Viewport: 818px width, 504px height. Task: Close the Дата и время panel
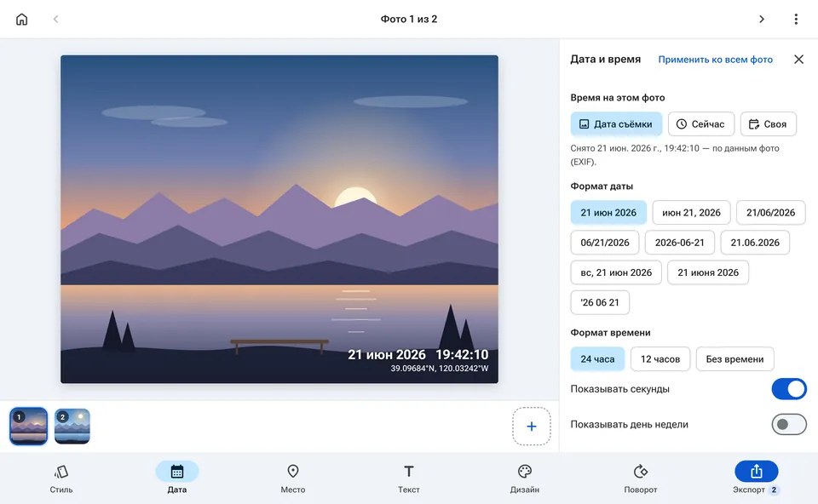[x=798, y=60]
